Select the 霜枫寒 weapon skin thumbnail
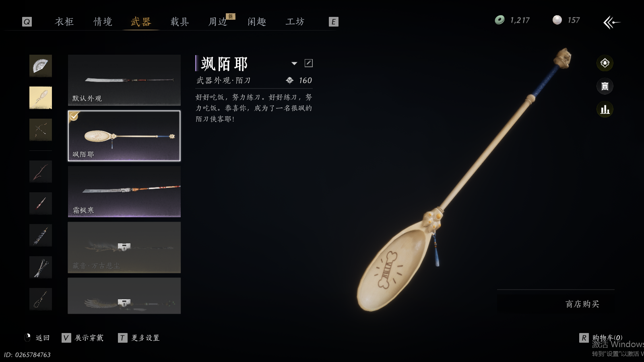This screenshot has height=362, width=644. coord(124,191)
